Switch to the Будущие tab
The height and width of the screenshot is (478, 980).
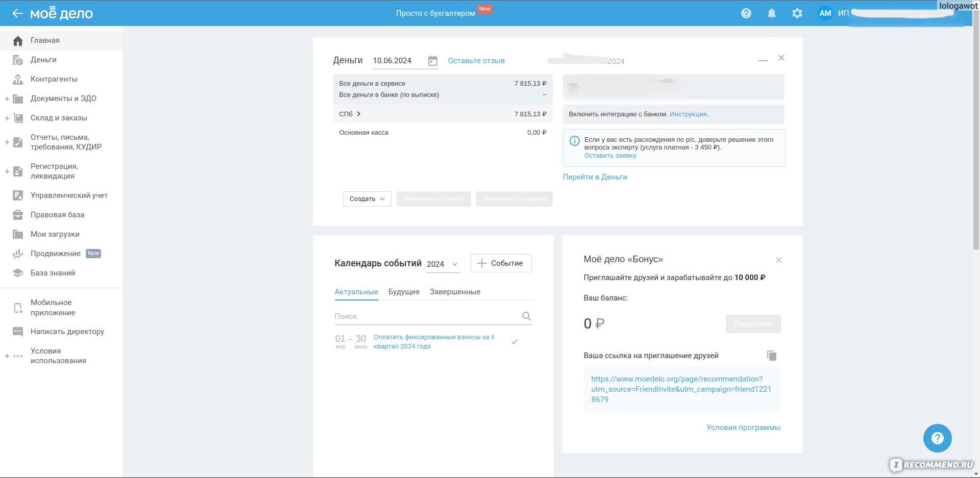pos(404,292)
